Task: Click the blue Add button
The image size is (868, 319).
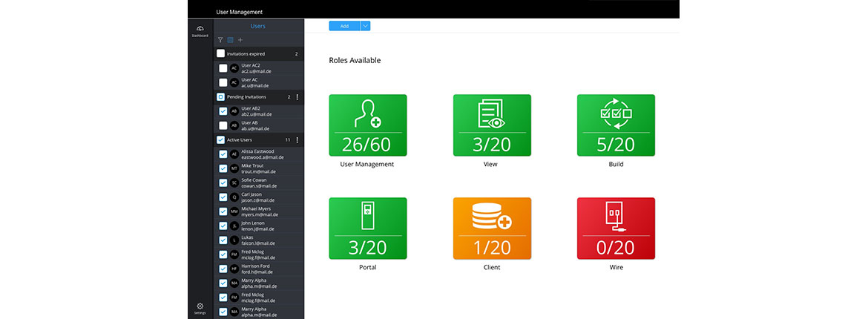Action: tap(344, 26)
